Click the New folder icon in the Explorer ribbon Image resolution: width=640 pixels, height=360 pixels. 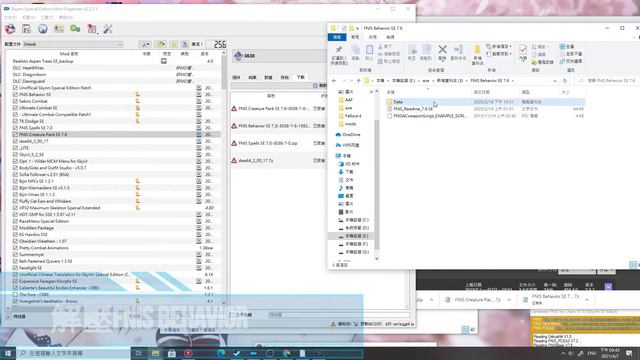[477, 50]
